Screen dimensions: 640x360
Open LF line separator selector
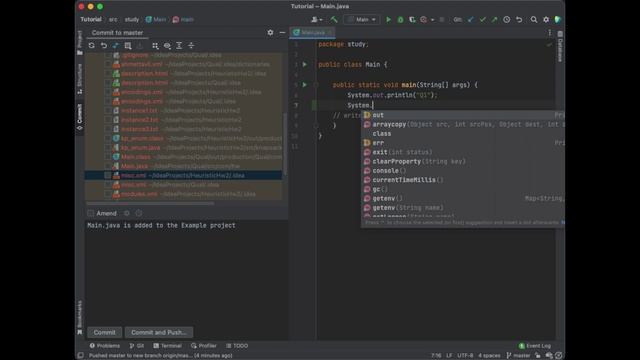pyautogui.click(x=449, y=356)
